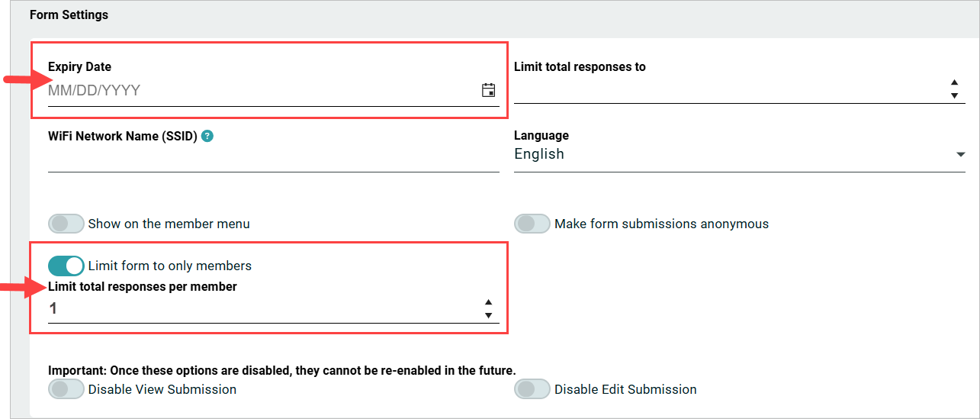The image size is (980, 419).
Task: Toggle Show on the member menu
Action: point(66,224)
